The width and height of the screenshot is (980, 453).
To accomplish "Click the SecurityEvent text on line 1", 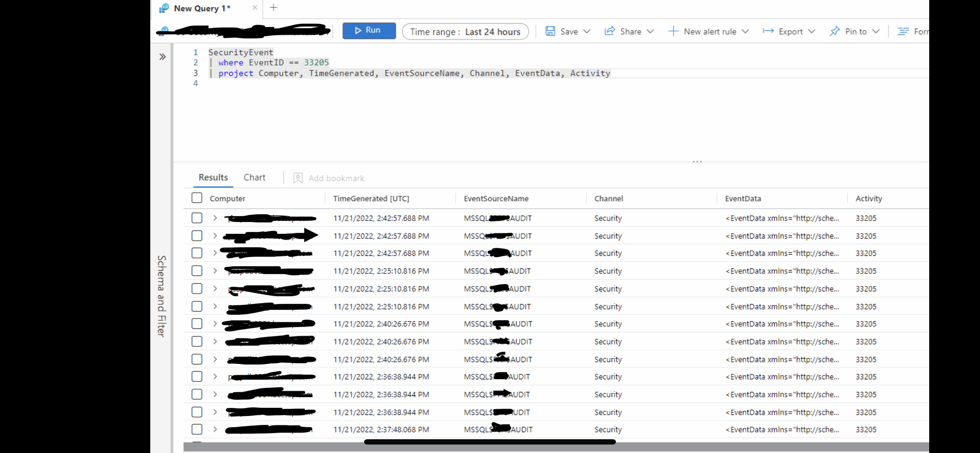I will pyautogui.click(x=241, y=52).
